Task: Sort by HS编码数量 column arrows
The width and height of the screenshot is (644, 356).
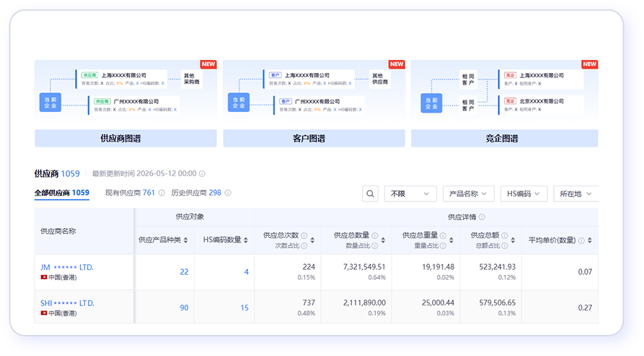Action: tap(246, 240)
